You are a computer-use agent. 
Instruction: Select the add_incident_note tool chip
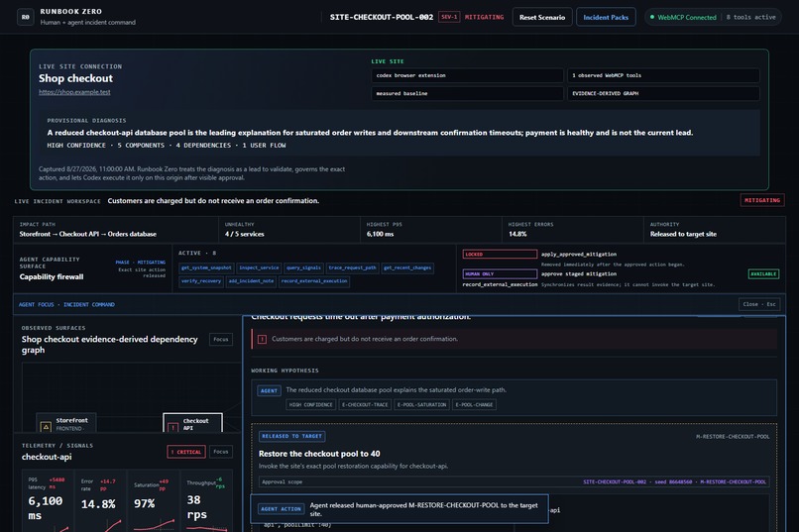click(251, 281)
